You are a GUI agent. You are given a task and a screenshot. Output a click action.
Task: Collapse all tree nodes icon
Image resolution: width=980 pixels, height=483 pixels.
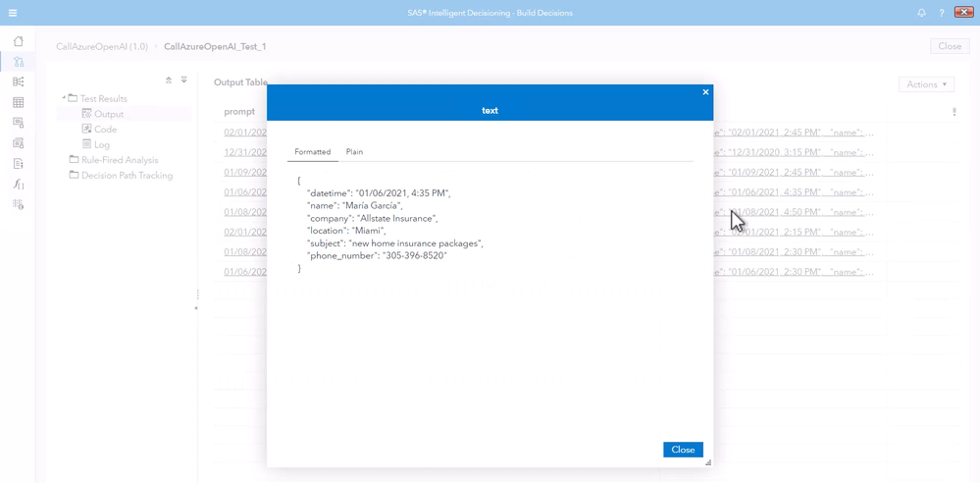click(x=169, y=80)
